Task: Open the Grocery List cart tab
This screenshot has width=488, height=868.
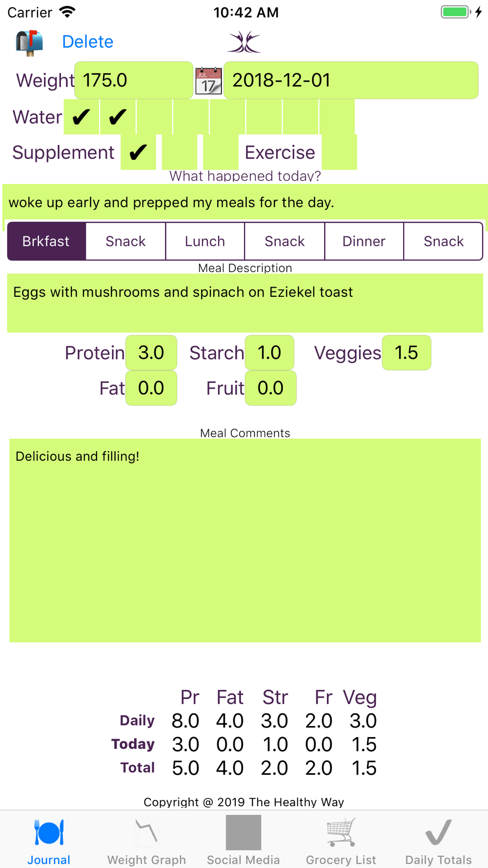Action: (341, 841)
